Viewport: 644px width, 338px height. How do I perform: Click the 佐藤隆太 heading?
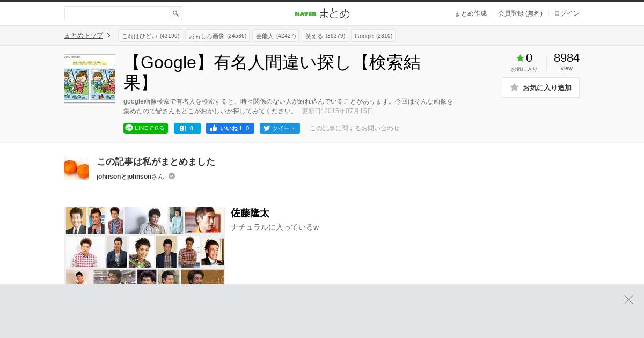point(250,213)
